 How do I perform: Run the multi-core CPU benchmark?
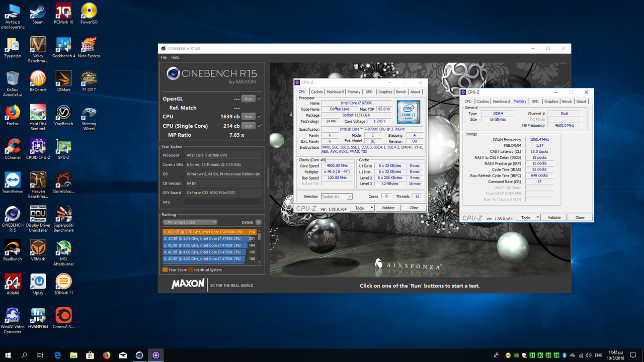click(249, 117)
